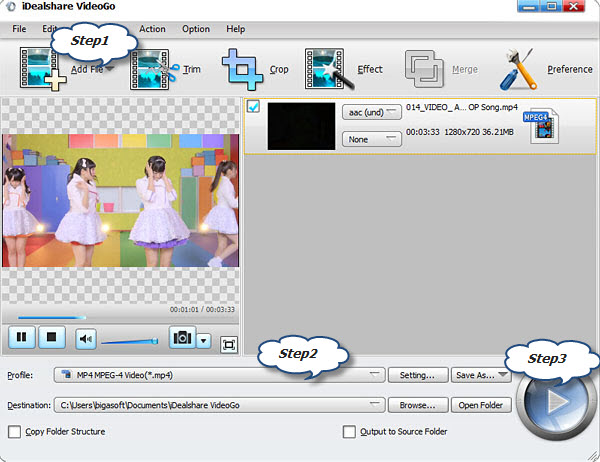The height and width of the screenshot is (462, 600).
Task: Click the video preview area
Action: pos(121,200)
